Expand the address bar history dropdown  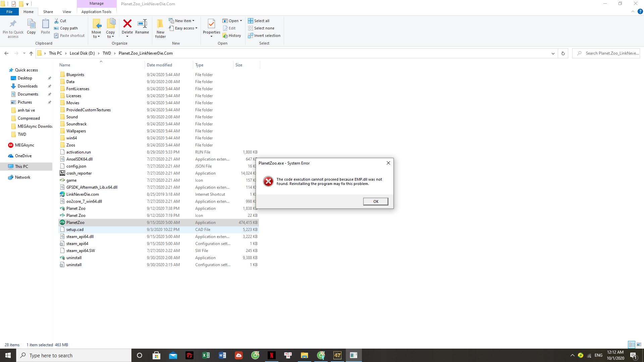click(553, 53)
